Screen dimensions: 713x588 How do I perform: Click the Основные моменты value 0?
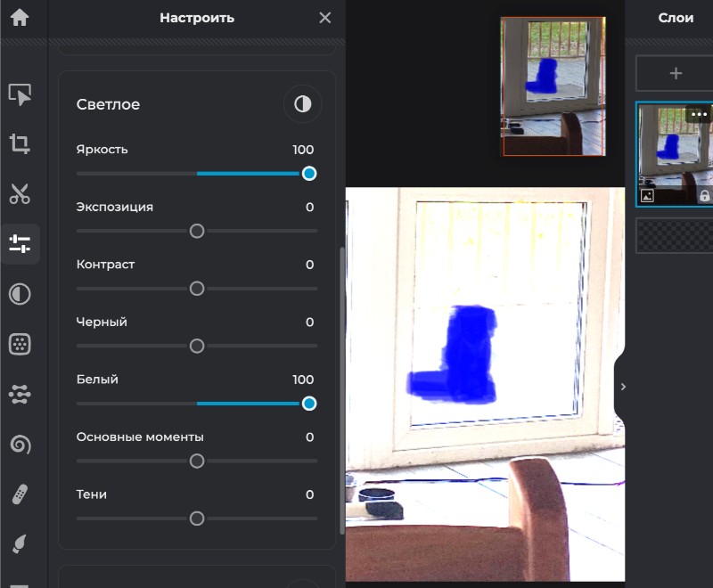(309, 437)
